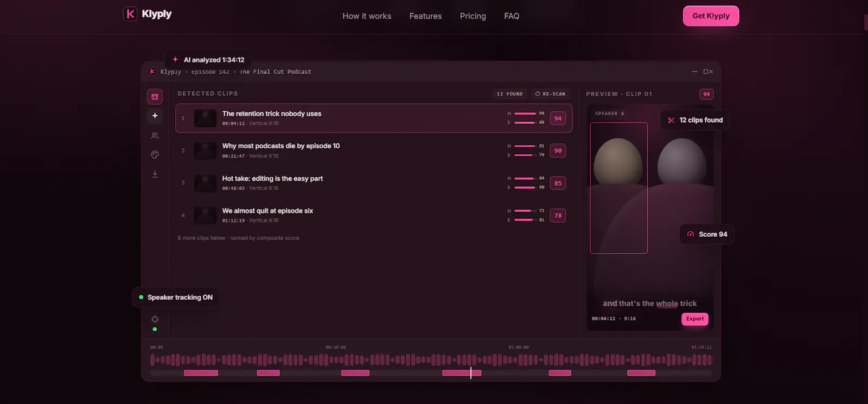Click score badge 78 in clip list

[x=558, y=215]
